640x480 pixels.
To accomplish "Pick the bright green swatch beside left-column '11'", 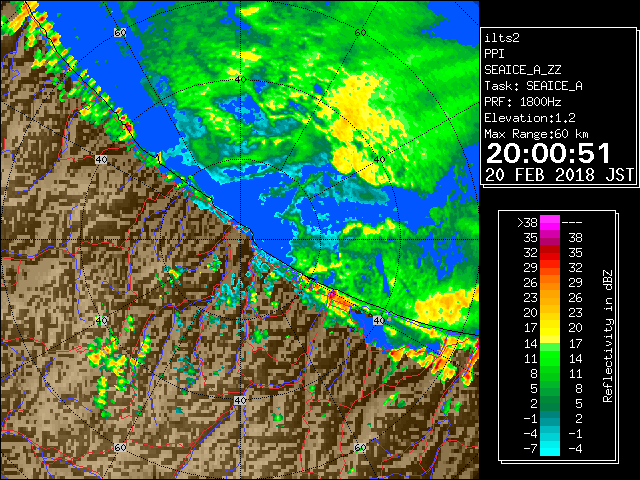I will pyautogui.click(x=550, y=358).
